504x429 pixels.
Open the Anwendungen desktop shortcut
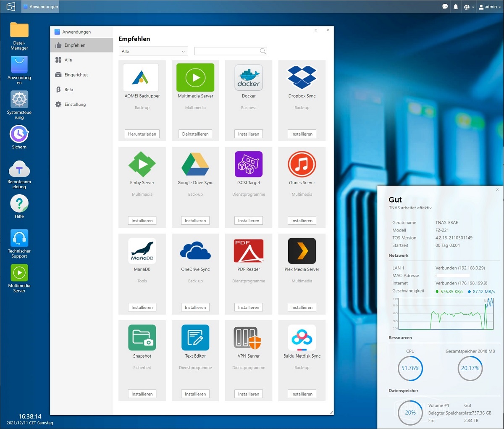point(19,65)
